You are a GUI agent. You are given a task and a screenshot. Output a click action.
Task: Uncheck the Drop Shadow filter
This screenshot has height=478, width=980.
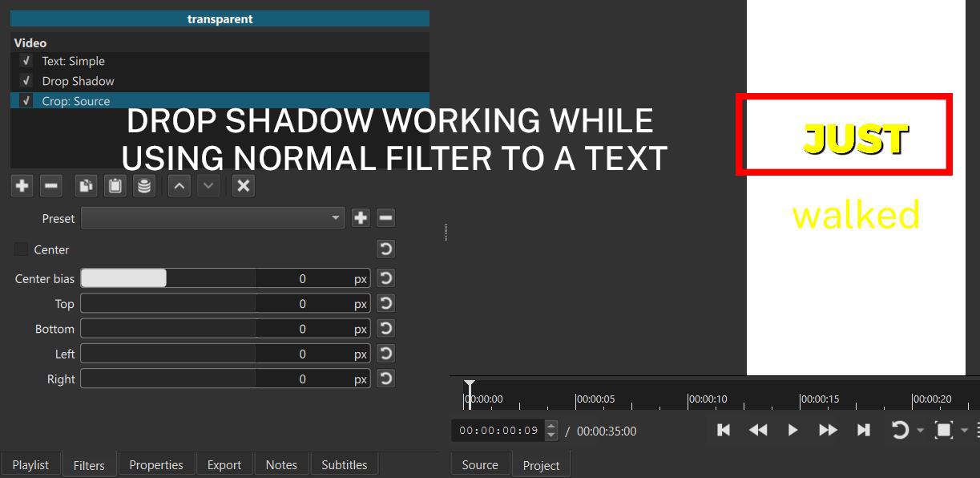(26, 81)
